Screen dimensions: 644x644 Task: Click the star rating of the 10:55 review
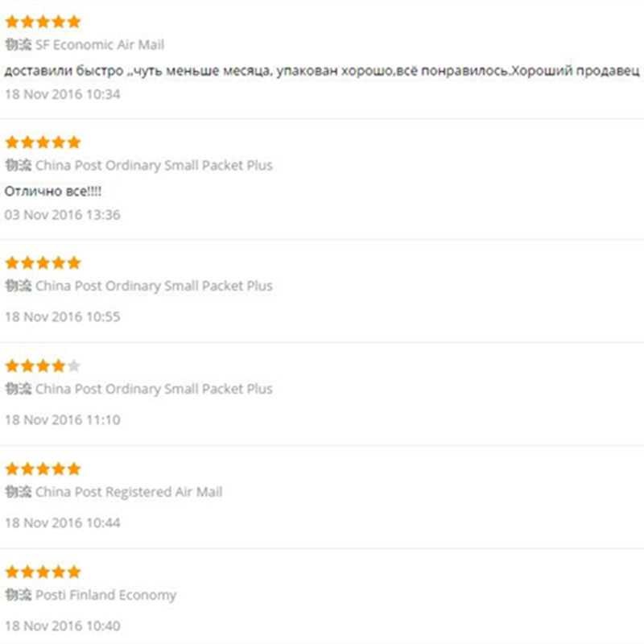coord(43,263)
